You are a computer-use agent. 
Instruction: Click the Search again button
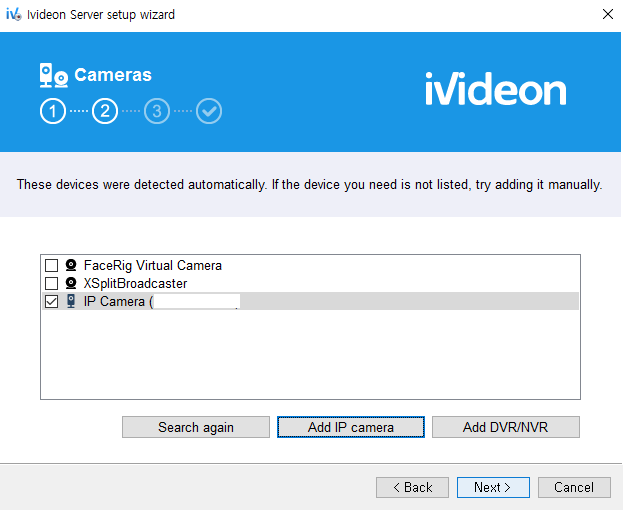[x=196, y=427]
